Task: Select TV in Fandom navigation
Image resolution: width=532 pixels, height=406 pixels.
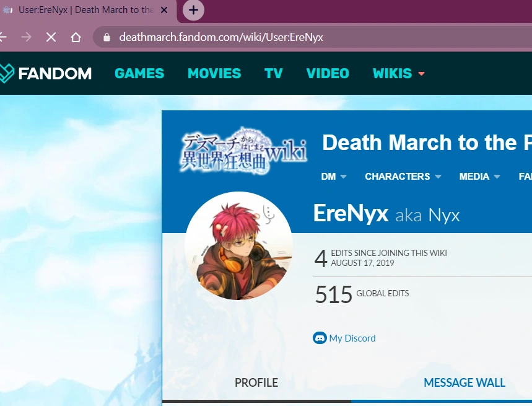Action: tap(273, 73)
